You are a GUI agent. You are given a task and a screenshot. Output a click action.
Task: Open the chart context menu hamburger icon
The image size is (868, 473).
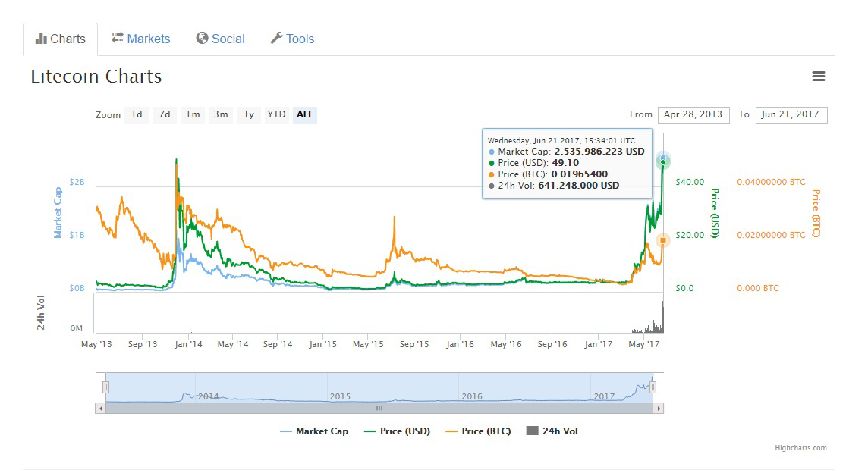818,77
